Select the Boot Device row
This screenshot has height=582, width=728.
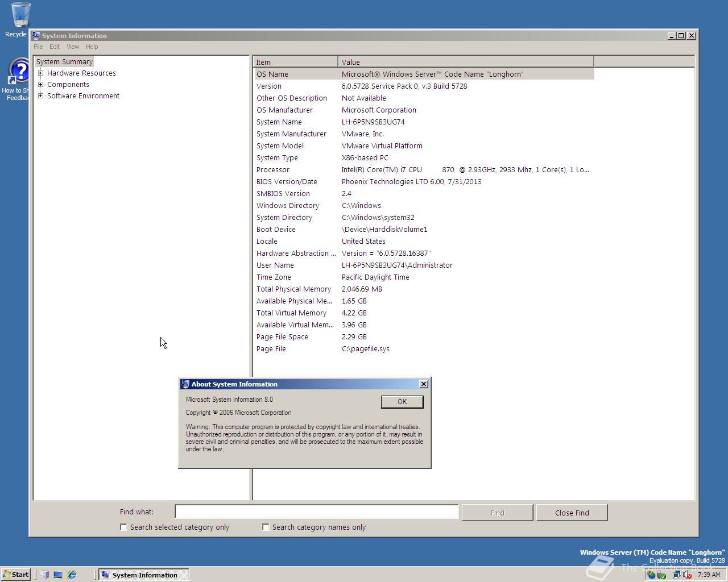424,229
